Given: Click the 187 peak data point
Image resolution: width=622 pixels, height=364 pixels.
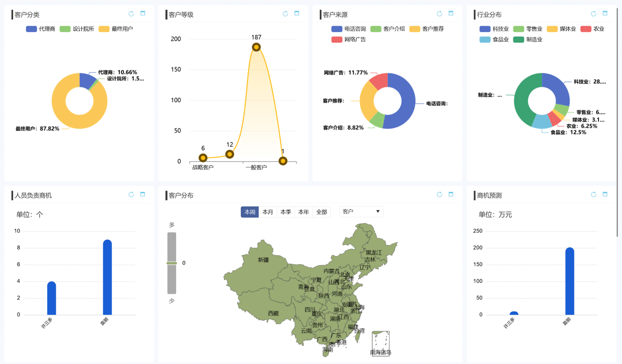Looking at the screenshot, I should (x=256, y=47).
